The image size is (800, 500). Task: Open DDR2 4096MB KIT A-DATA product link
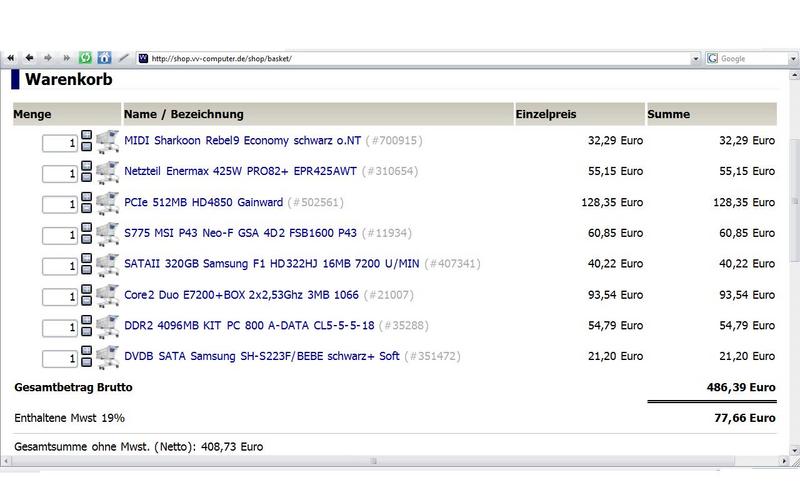(249, 325)
